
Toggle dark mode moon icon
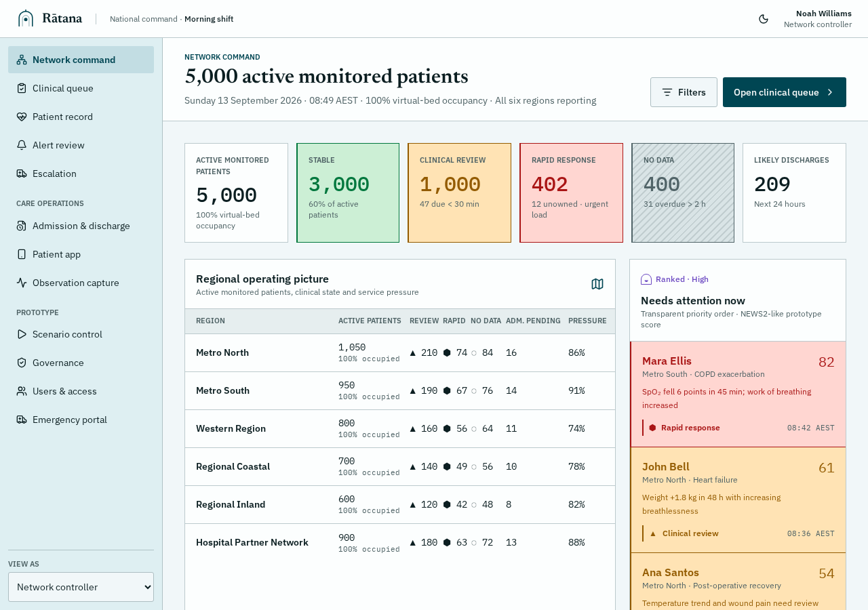(x=764, y=19)
